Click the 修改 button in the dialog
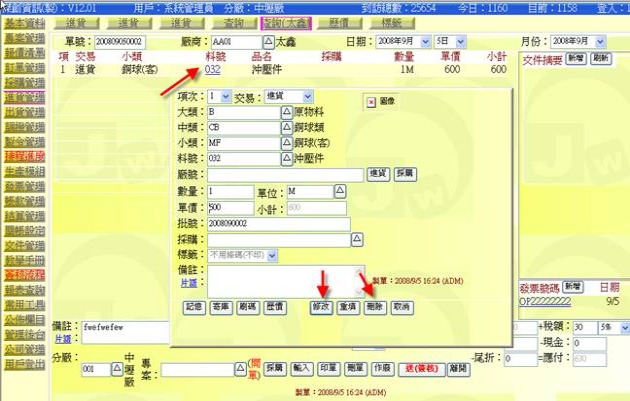This screenshot has height=401, width=630. (x=321, y=306)
